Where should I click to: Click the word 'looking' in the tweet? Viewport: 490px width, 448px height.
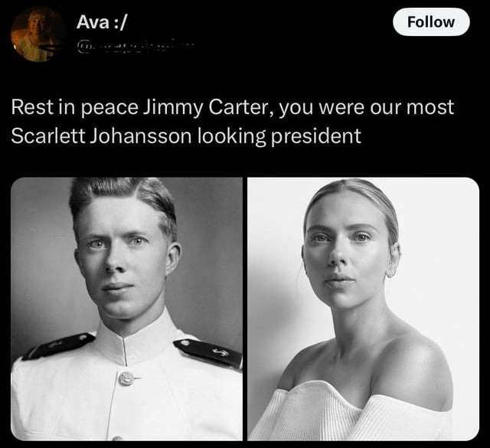click(x=231, y=136)
